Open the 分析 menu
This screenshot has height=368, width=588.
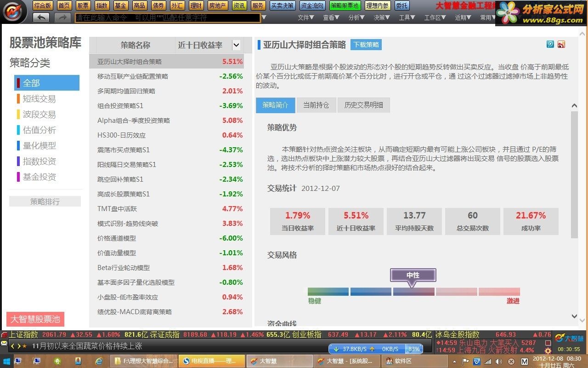[357, 17]
